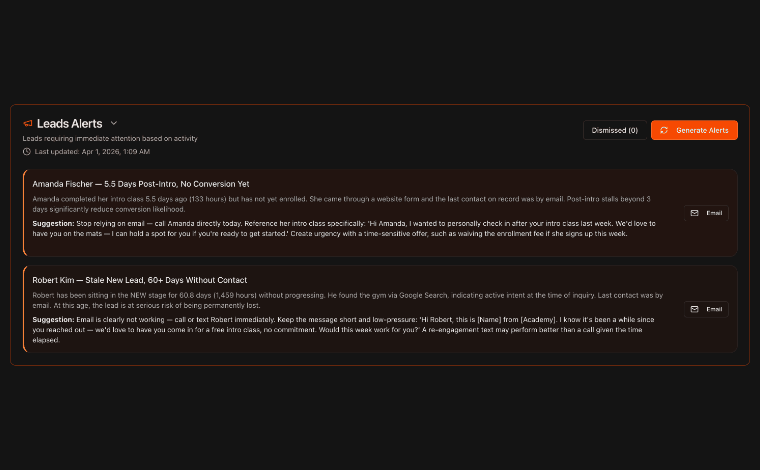Click the Suggestion text for Amanda

coord(344,229)
